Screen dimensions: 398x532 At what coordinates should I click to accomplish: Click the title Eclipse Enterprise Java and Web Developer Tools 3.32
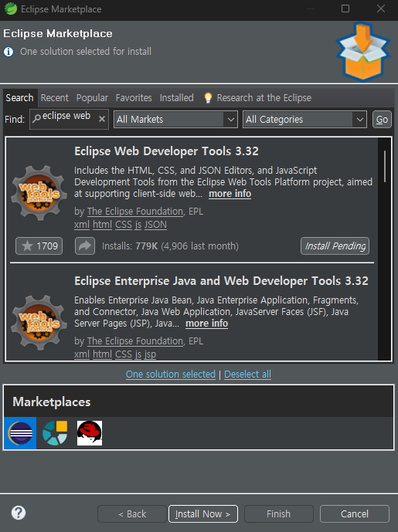[221, 280]
